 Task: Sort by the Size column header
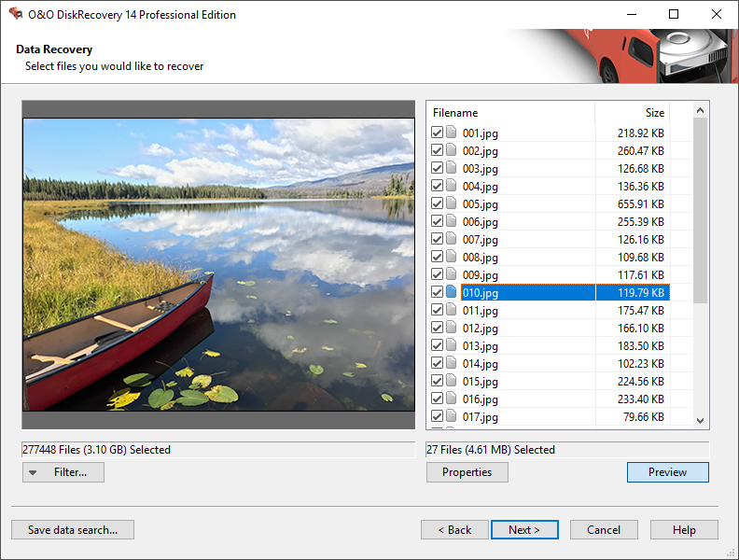click(x=632, y=113)
